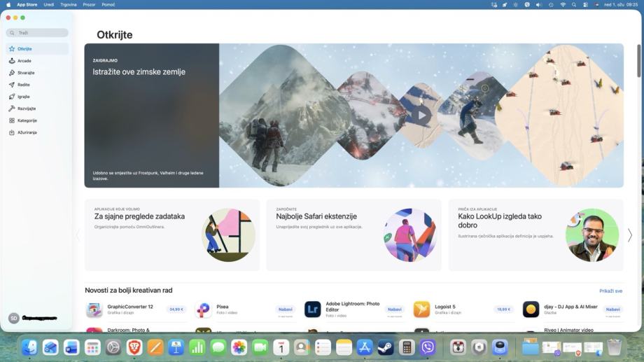Open Steam from the Dock
Image resolution: width=644 pixels, height=362 pixels.
tap(386, 347)
